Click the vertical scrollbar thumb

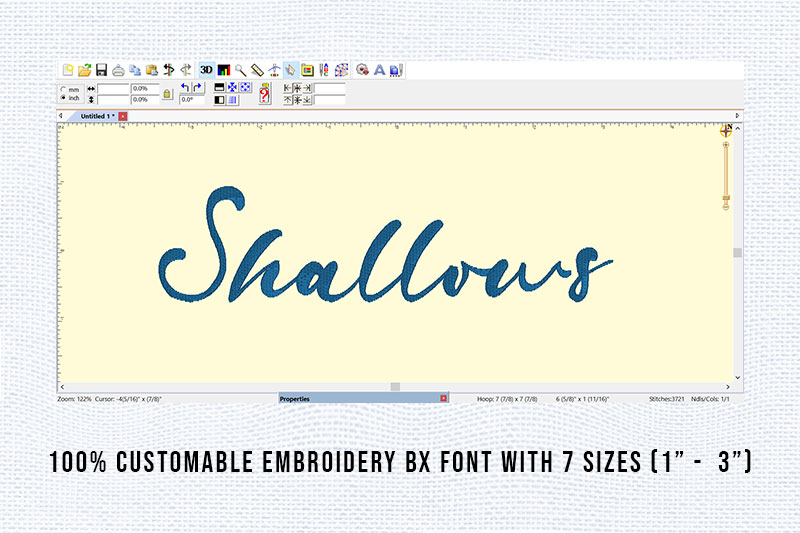pos(738,252)
